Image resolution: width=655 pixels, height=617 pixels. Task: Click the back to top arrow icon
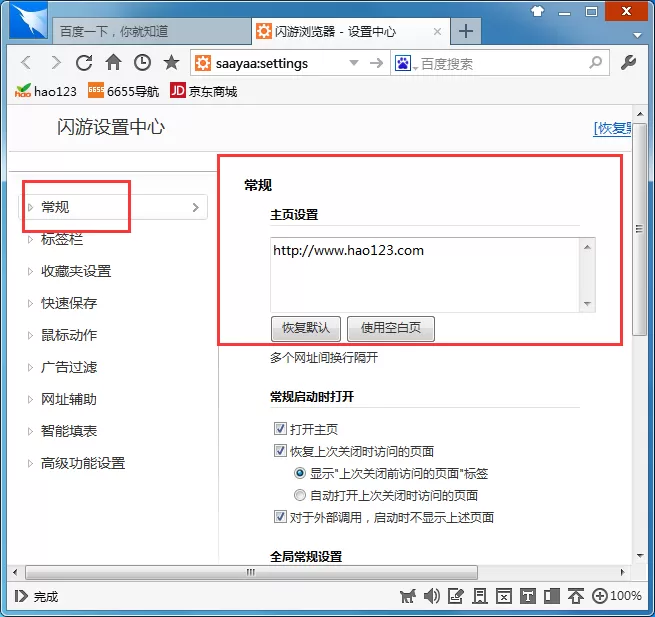tap(576, 596)
